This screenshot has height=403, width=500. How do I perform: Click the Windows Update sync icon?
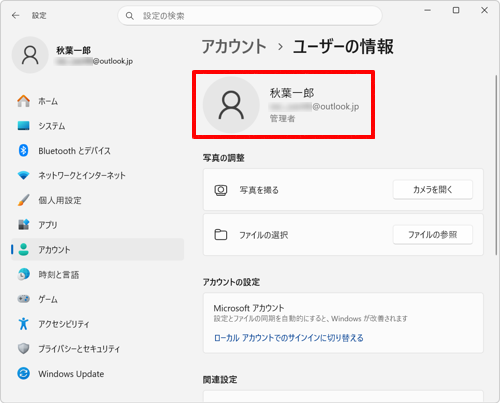pos(24,373)
